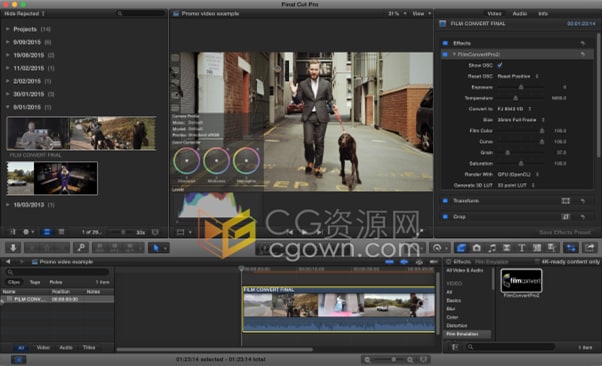Click the effects browser search field
This screenshot has width=602, height=366.
click(510, 347)
